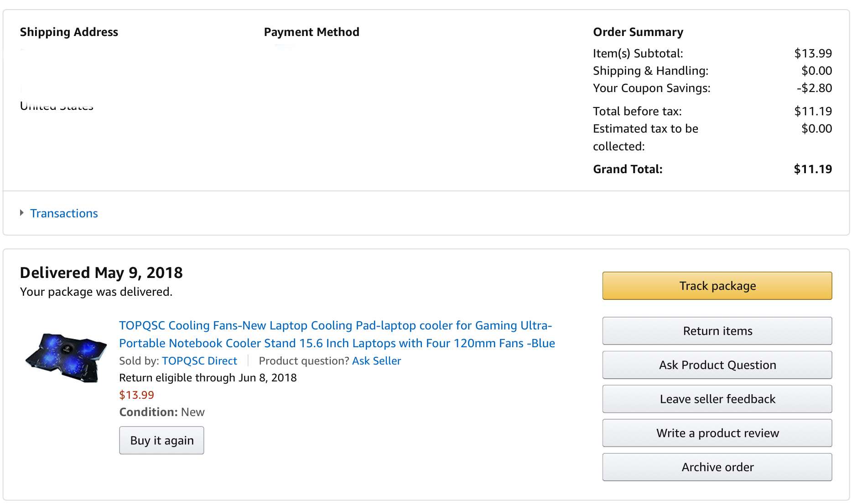Screen dimensions: 857x504
Task: Visit the TOPQSC Direct seller link
Action: click(199, 361)
